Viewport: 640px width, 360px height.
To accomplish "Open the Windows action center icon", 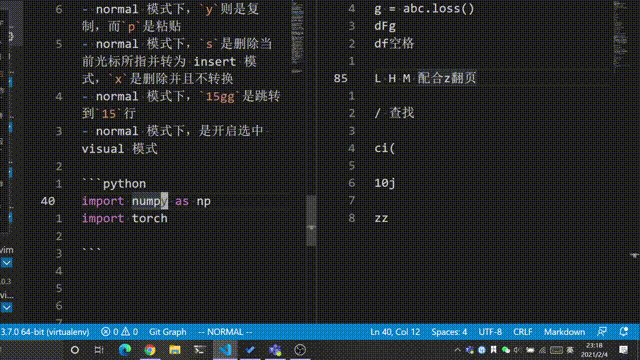I will [x=623, y=350].
